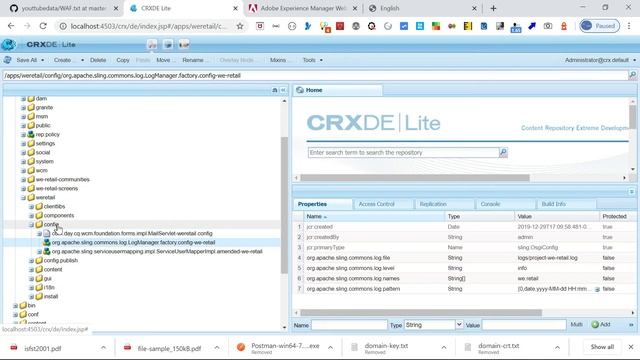Viewport: 640px width, 360px height.
Task: Click the property Value input field
Action: (x=524, y=324)
